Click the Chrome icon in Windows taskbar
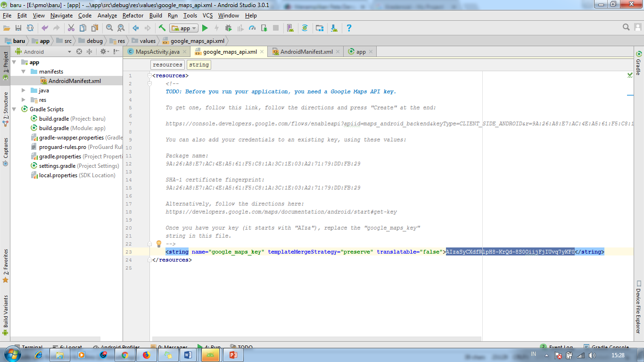Viewport: 644px width, 362px height. coord(125,355)
